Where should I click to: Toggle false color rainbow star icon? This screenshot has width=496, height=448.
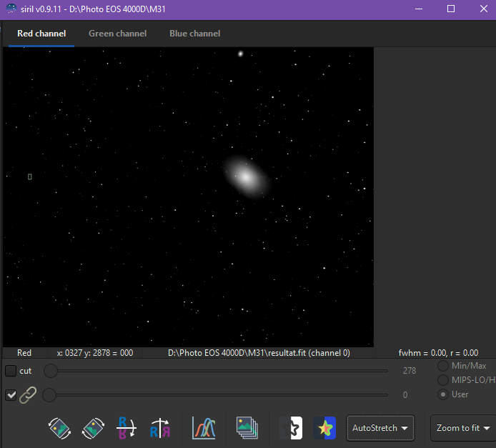click(x=324, y=428)
